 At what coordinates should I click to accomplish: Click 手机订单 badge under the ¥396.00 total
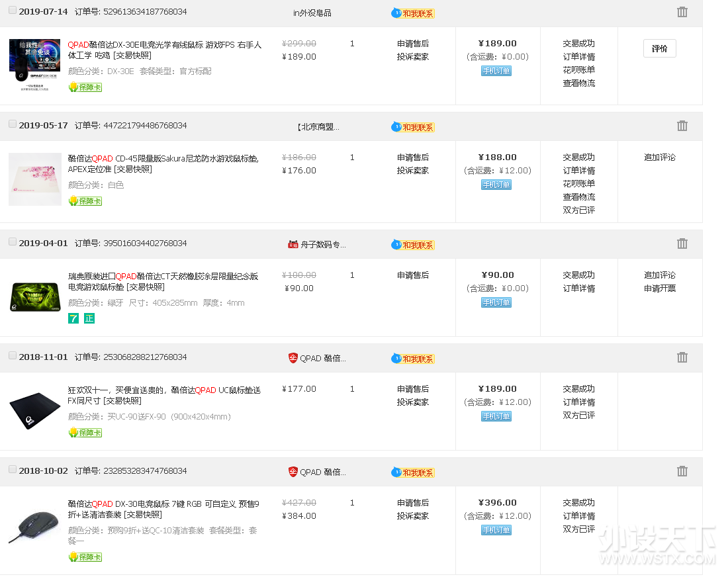pos(496,530)
